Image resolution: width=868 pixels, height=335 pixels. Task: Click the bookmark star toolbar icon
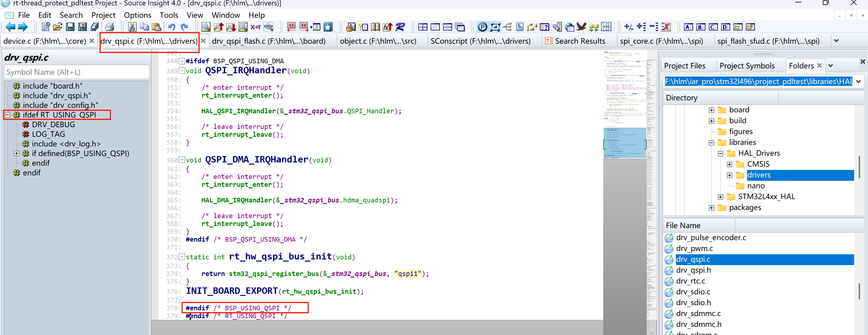[328, 27]
